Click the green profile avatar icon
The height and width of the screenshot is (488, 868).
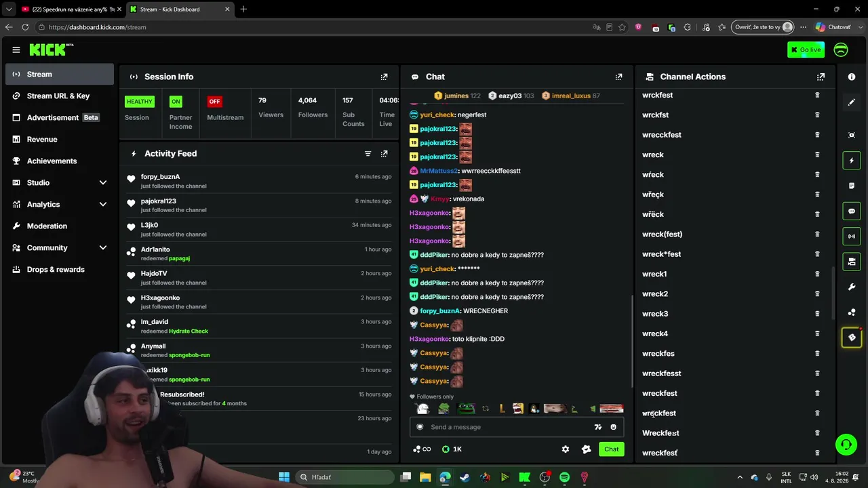[x=841, y=49]
